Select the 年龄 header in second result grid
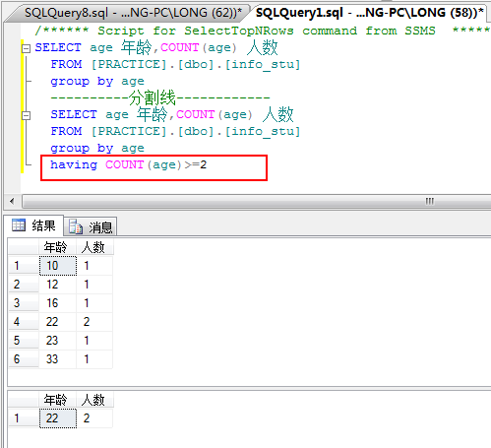This screenshot has width=491, height=448. (x=57, y=400)
